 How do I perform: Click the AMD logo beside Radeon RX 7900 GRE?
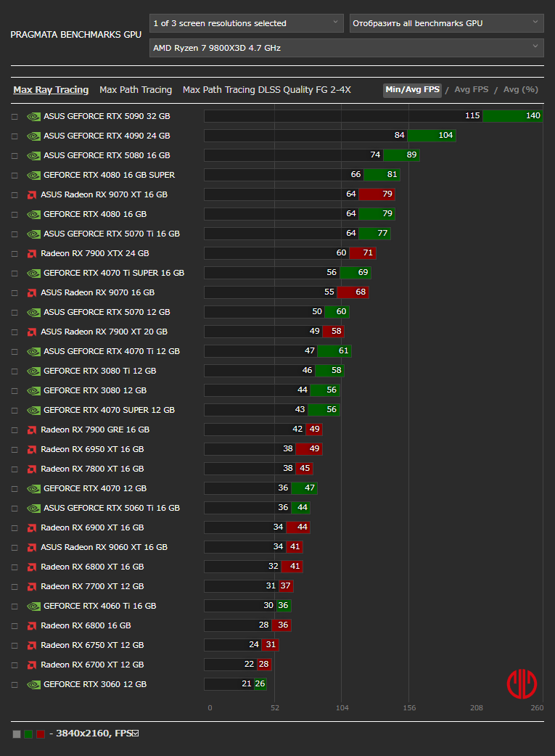click(32, 430)
